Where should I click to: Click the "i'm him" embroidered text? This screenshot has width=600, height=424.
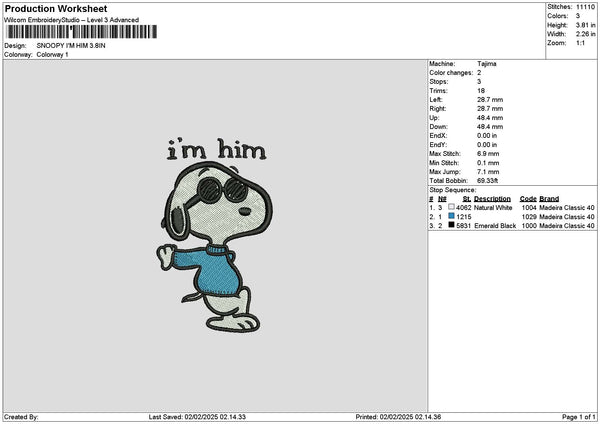pyautogui.click(x=217, y=149)
